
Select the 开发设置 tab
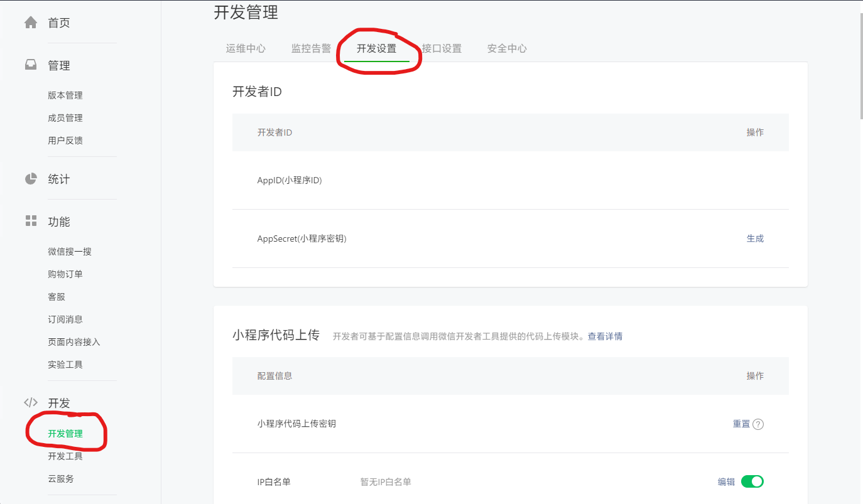tap(376, 48)
